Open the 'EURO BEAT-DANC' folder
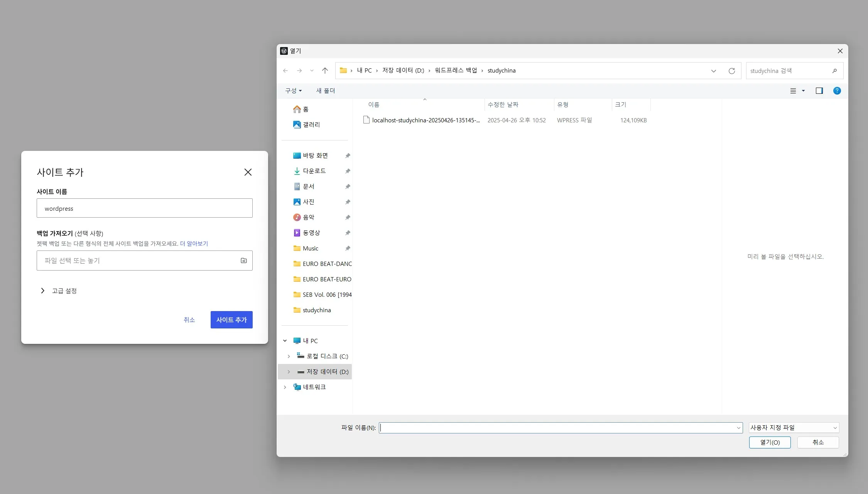This screenshot has width=868, height=494. (x=323, y=264)
